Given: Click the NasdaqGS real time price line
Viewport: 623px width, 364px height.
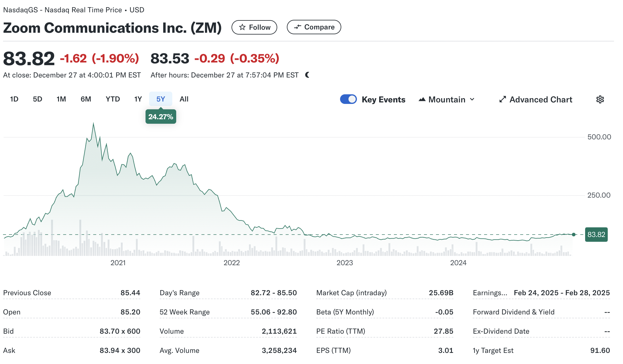Looking at the screenshot, I should click(x=74, y=10).
